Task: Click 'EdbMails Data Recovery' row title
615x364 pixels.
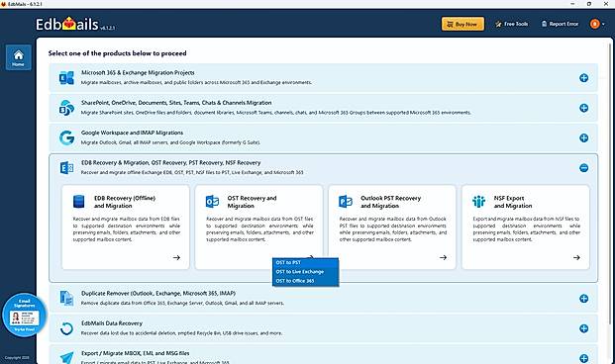Action: 112,323
